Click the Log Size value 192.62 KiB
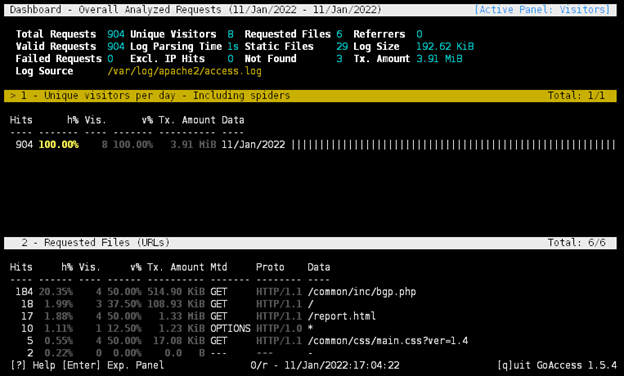The width and height of the screenshot is (624, 376). [x=445, y=47]
